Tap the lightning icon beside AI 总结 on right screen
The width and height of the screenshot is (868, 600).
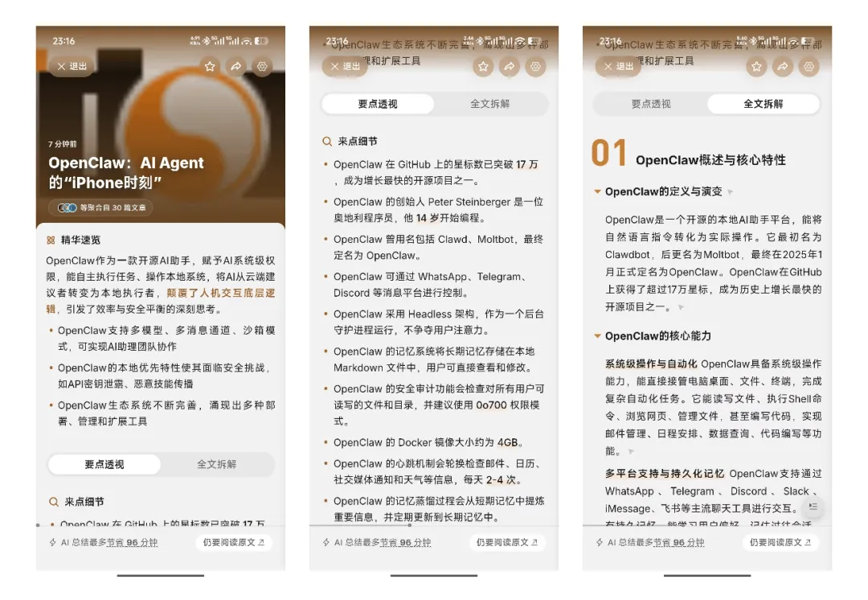[x=600, y=542]
